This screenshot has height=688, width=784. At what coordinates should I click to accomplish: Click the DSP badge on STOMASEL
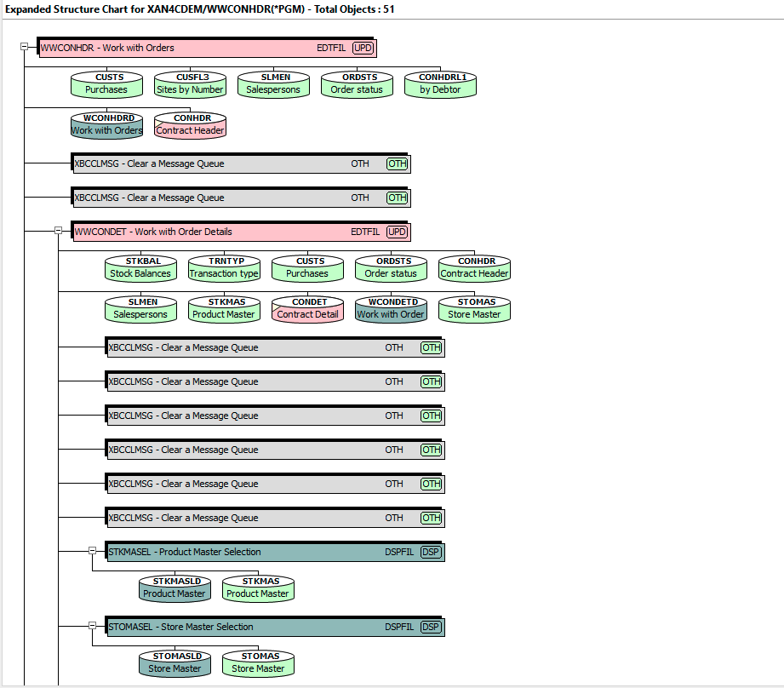[x=431, y=626]
